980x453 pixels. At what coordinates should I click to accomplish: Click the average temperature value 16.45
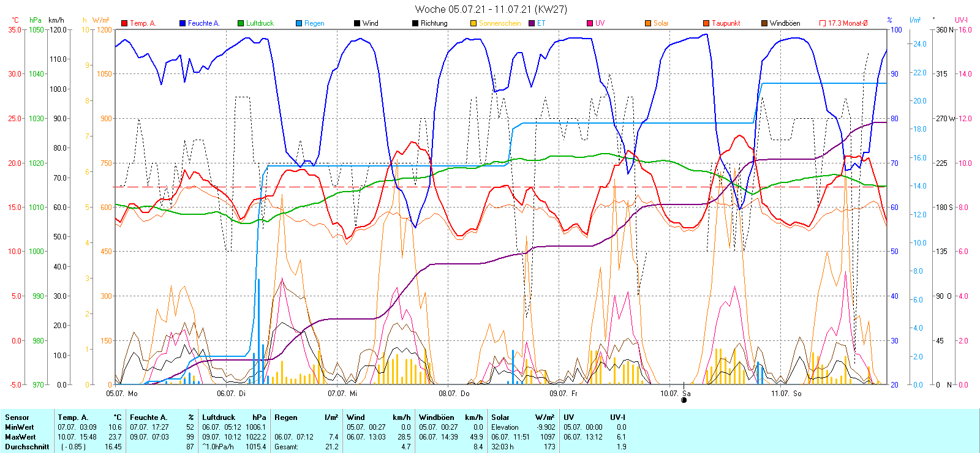[x=113, y=447]
